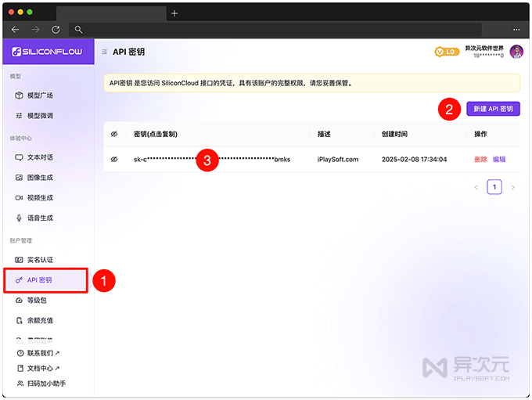532x400 pixels.
Task: Open 模型微调 in the sidebar
Action: point(40,116)
